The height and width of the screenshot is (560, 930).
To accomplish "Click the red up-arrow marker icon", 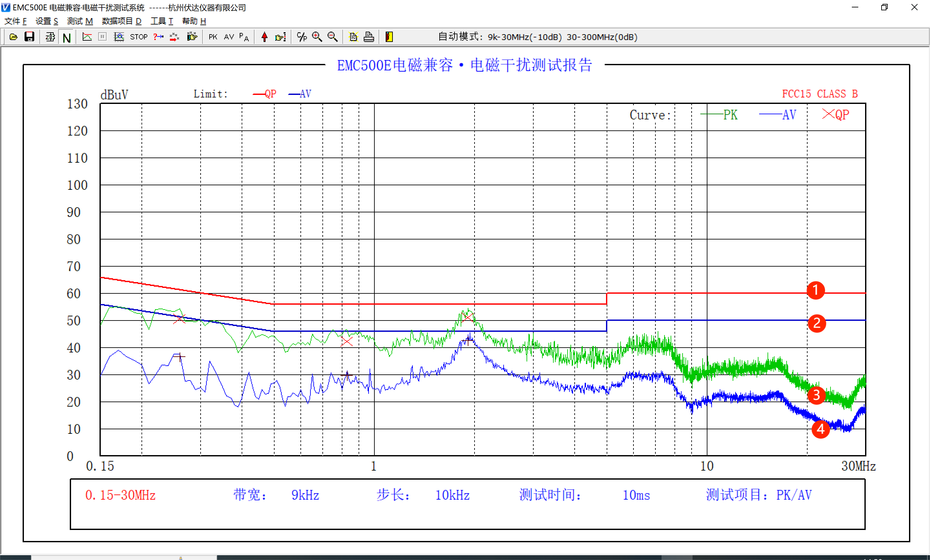I will 264,37.
